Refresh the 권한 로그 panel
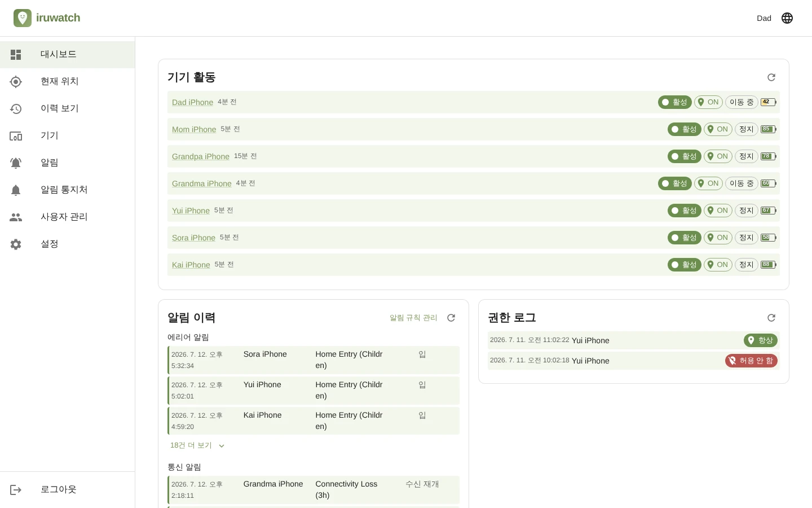812x508 pixels. coord(771,318)
